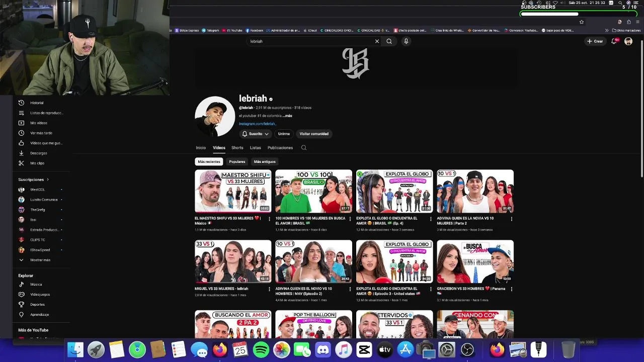Viewport: 644px width, 362px height.
Task: Open Videojuegos under Explorar
Action: click(x=40, y=294)
